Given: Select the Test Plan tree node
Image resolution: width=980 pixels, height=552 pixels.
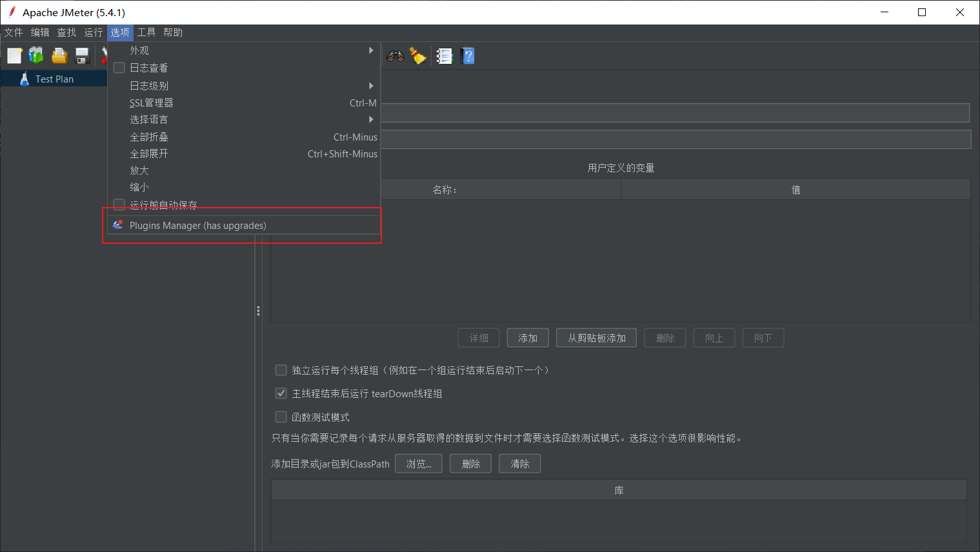Looking at the screenshot, I should (x=54, y=79).
